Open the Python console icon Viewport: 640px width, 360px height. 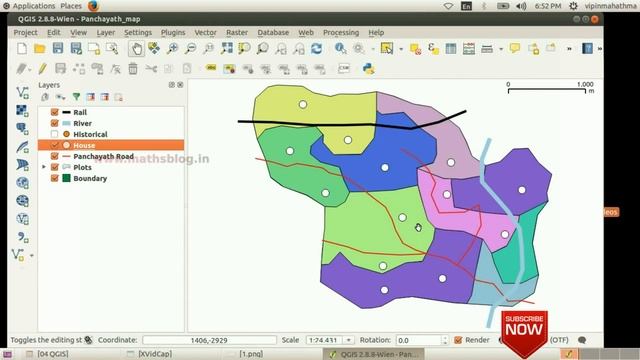click(369, 69)
